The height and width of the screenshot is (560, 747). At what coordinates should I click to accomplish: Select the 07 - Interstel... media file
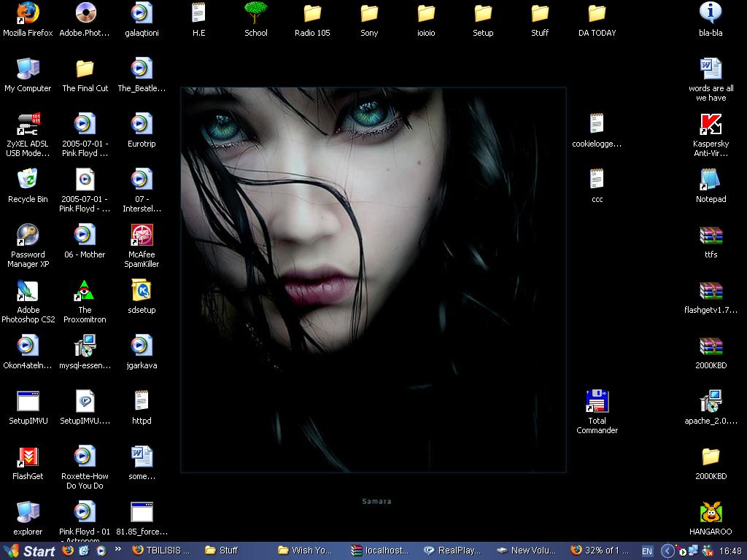142,179
